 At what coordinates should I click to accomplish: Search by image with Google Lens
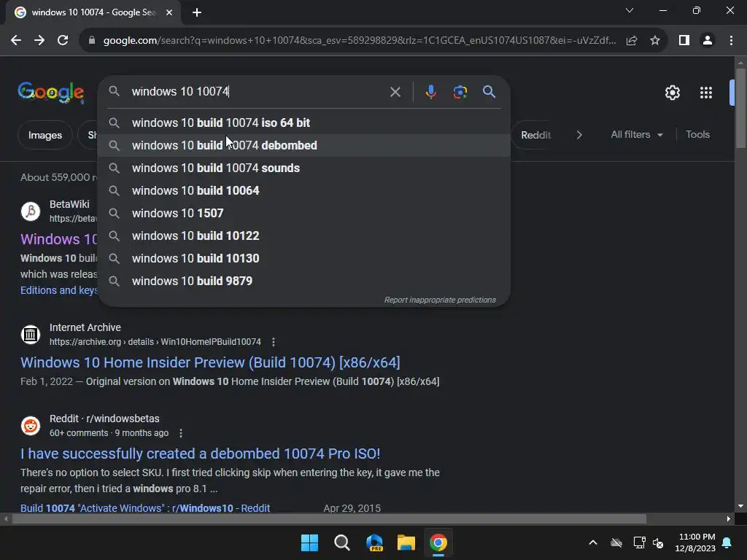[460, 91]
